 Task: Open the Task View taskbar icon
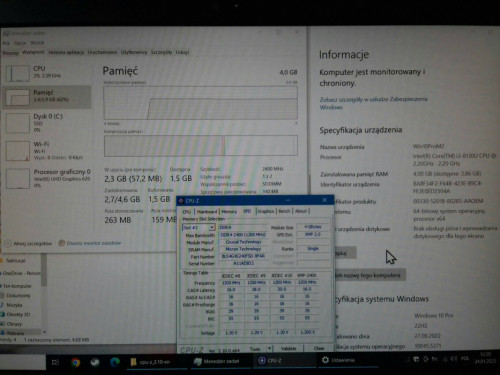(x=56, y=362)
